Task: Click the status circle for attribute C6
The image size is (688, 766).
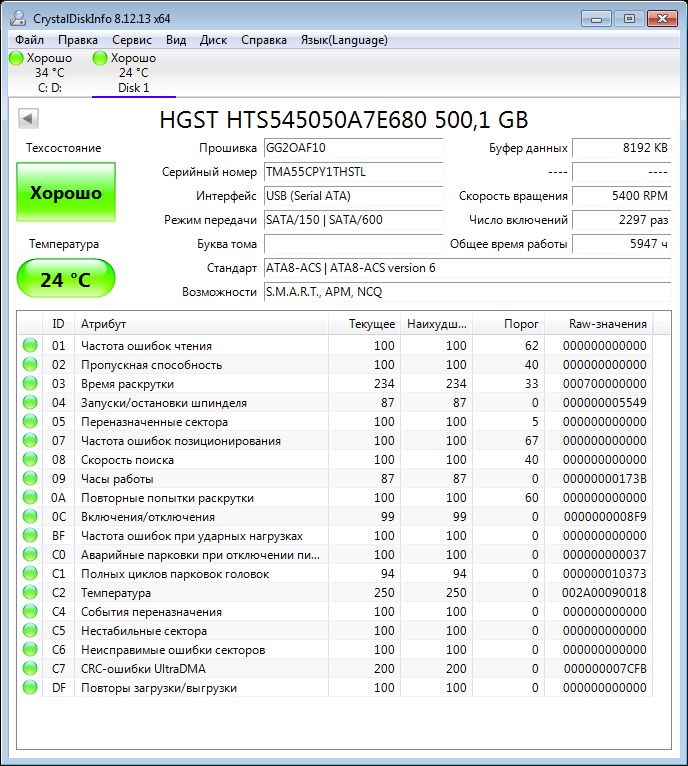Action: pos(30,649)
